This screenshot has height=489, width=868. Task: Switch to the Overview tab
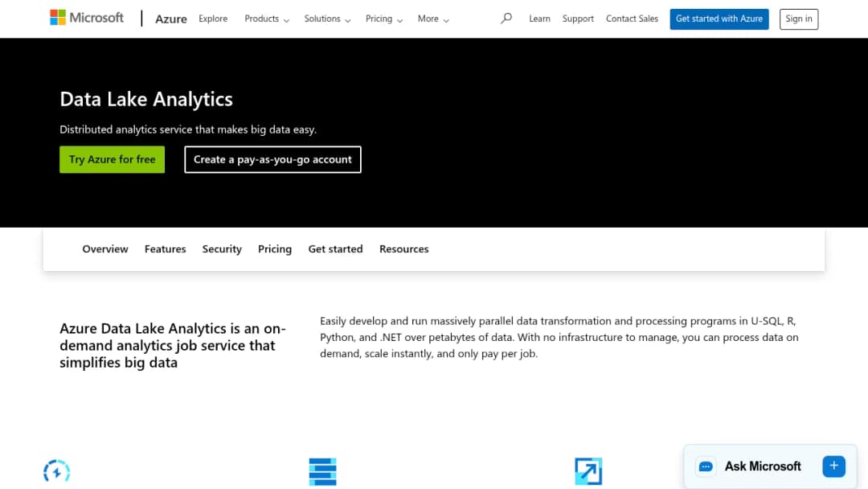pyautogui.click(x=105, y=249)
